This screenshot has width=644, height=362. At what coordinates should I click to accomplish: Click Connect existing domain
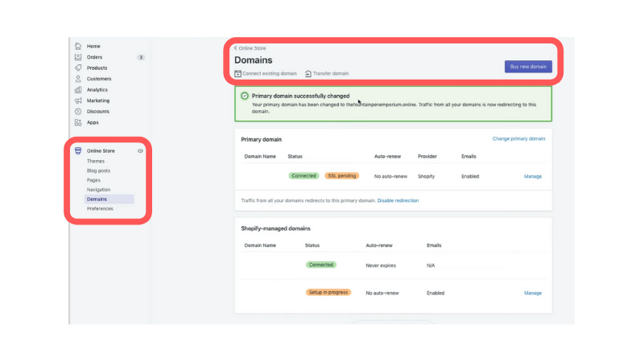[266, 73]
